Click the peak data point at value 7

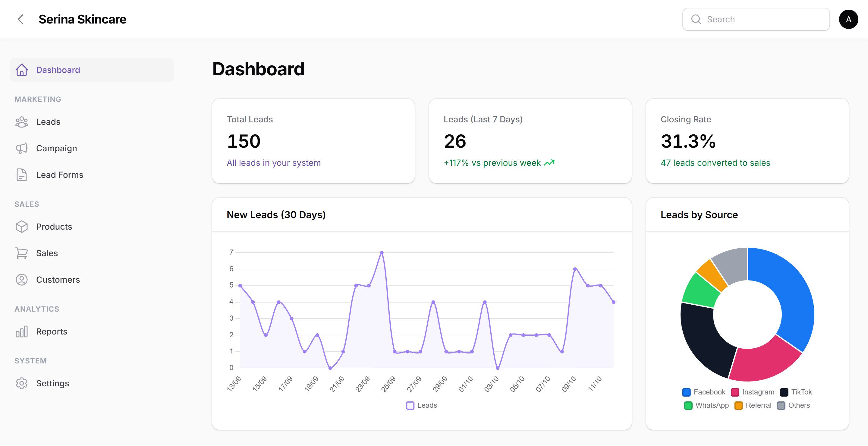tap(382, 252)
